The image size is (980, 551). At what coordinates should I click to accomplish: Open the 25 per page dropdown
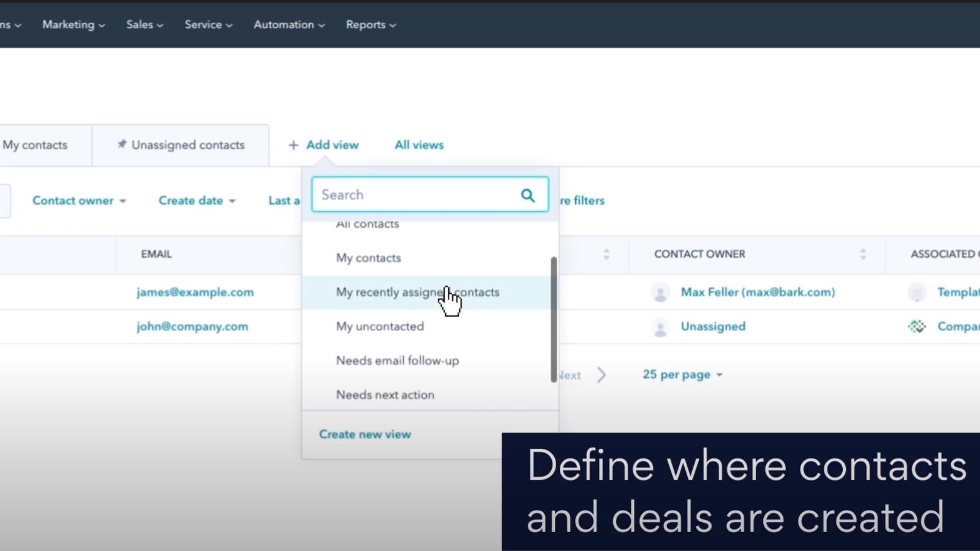[682, 374]
